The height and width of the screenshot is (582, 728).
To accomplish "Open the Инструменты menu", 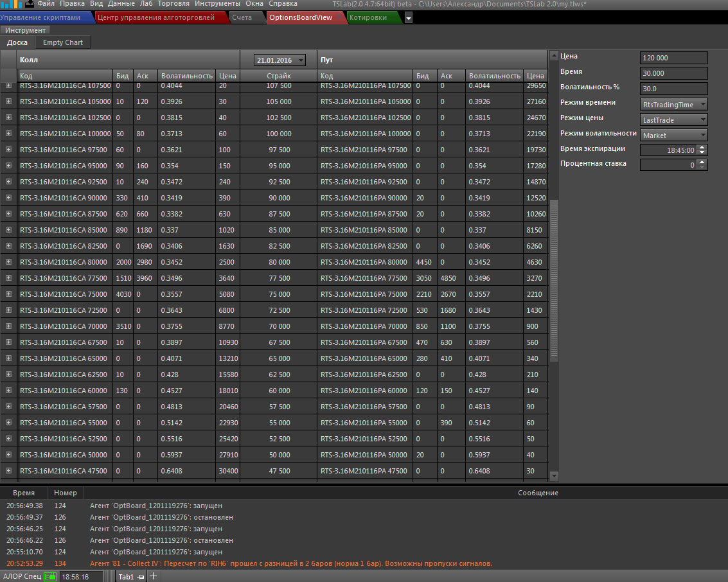I will 217,4.
